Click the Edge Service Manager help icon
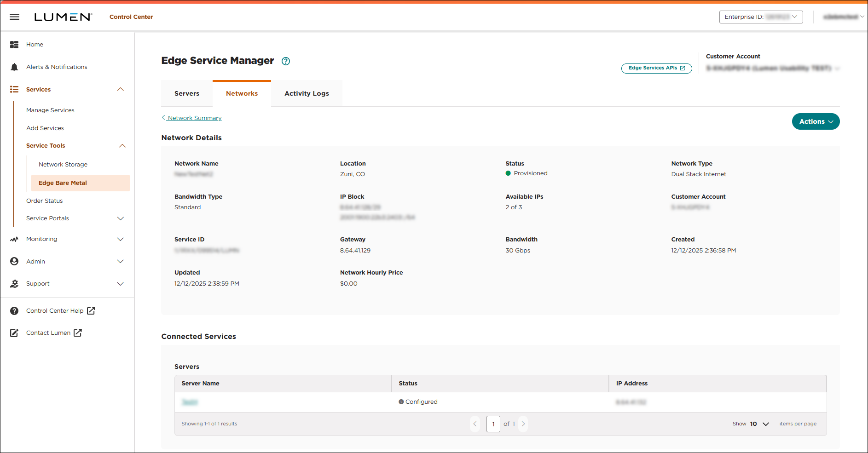 (285, 61)
